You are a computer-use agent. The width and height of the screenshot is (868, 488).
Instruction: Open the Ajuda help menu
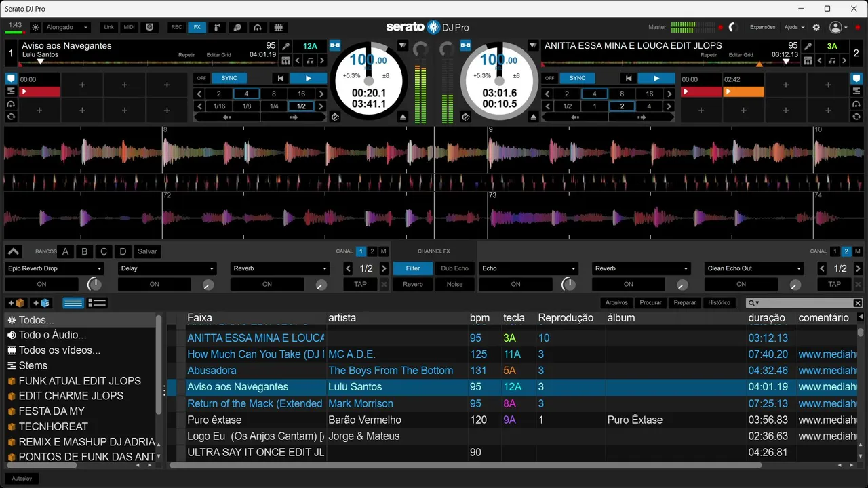pyautogui.click(x=794, y=27)
